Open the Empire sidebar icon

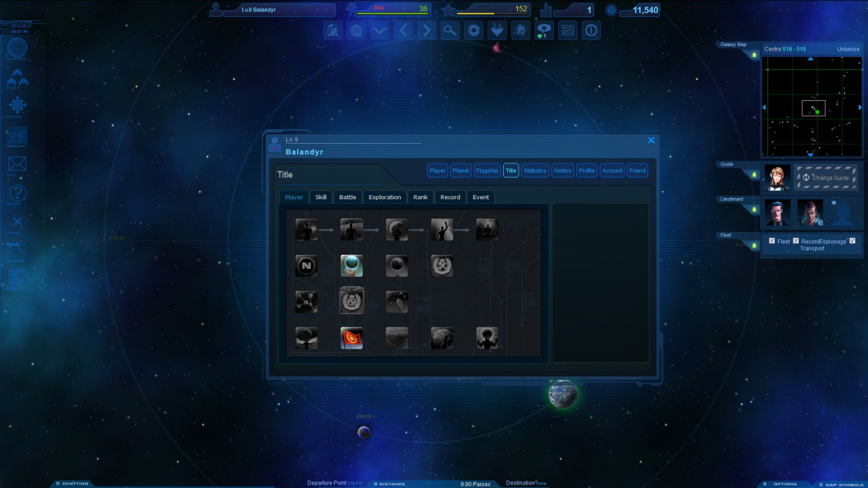(17, 107)
